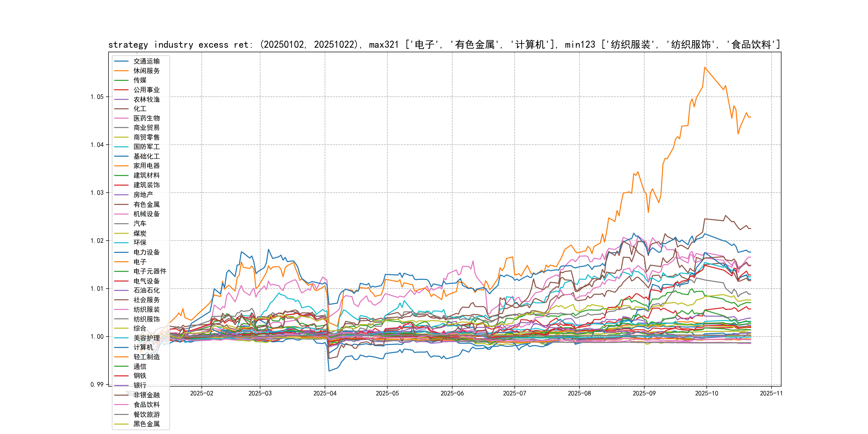Select the 有色金属 legend label
This screenshot has height=434, width=868.
coord(146,204)
